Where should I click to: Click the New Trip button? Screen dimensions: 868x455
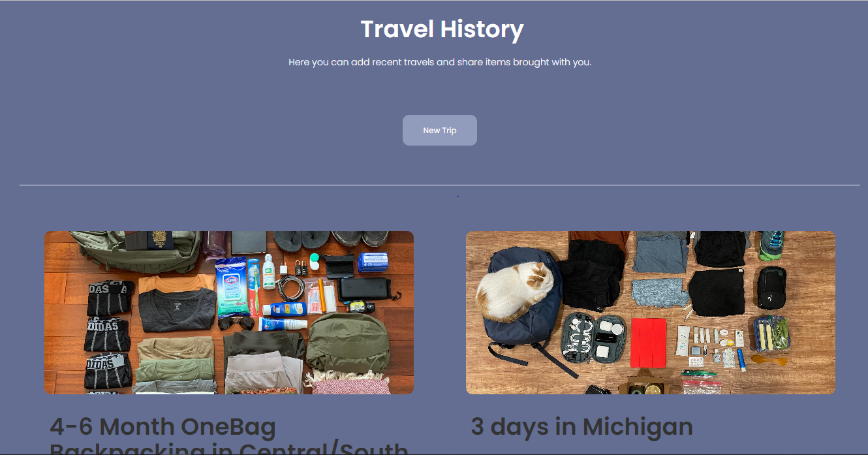[439, 130]
